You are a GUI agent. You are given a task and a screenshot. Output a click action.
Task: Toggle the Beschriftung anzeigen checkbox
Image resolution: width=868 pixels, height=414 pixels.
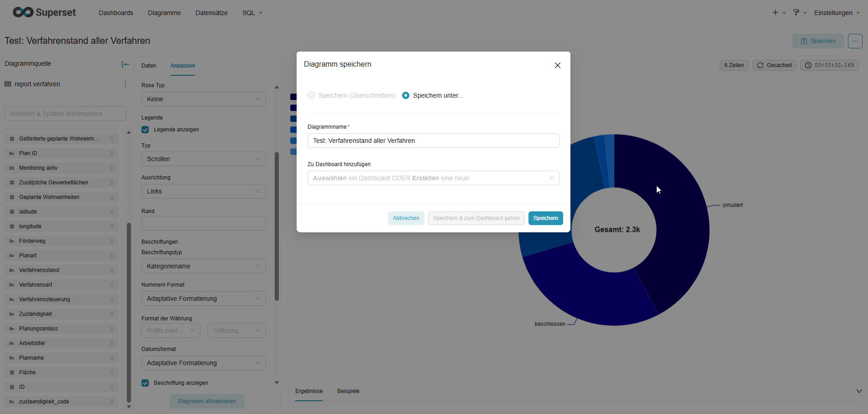click(x=145, y=383)
